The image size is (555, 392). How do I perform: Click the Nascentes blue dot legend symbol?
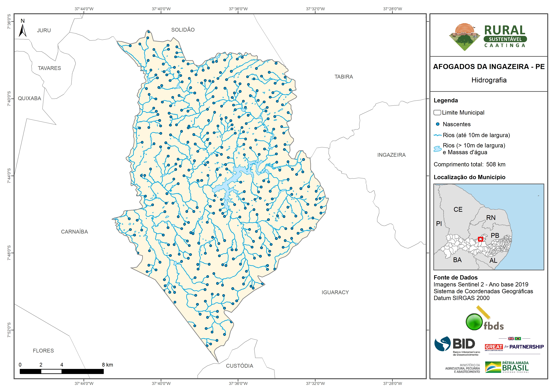[x=437, y=124]
